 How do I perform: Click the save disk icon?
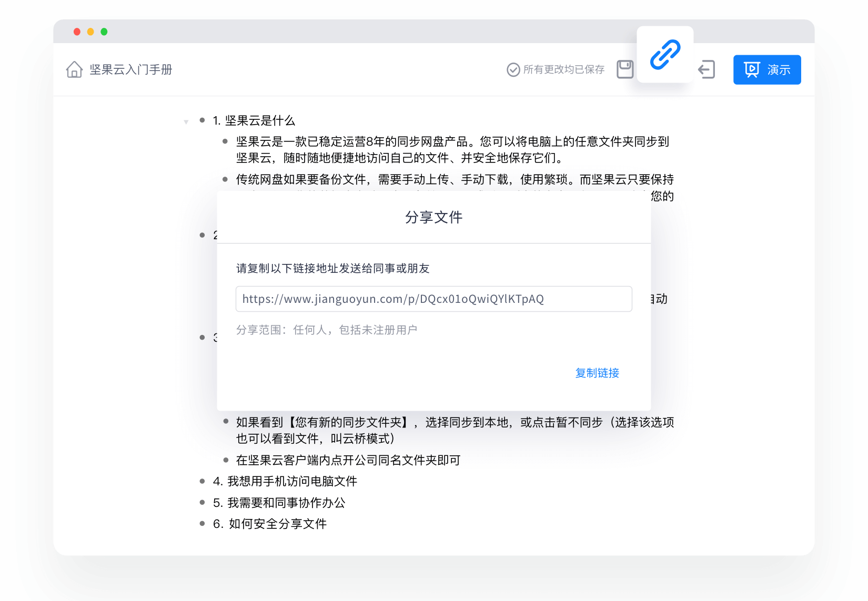click(x=624, y=69)
